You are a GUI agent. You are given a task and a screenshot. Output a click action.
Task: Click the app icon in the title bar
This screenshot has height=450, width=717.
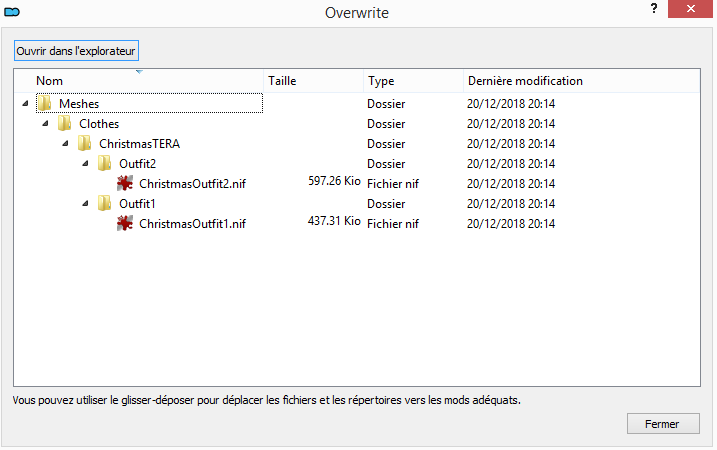[14, 12]
